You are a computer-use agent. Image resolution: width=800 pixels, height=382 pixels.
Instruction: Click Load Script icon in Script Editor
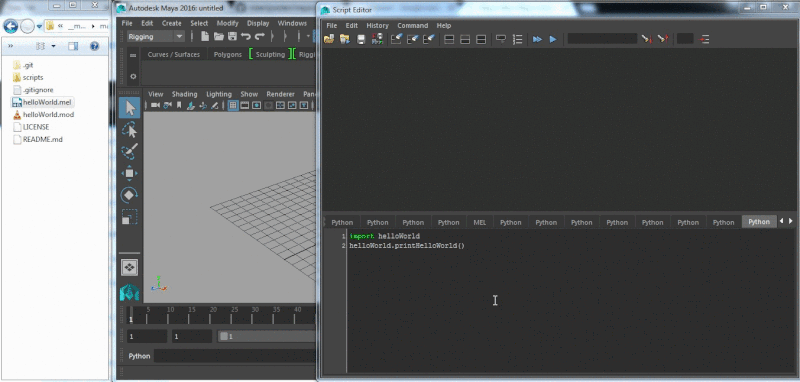(329, 39)
